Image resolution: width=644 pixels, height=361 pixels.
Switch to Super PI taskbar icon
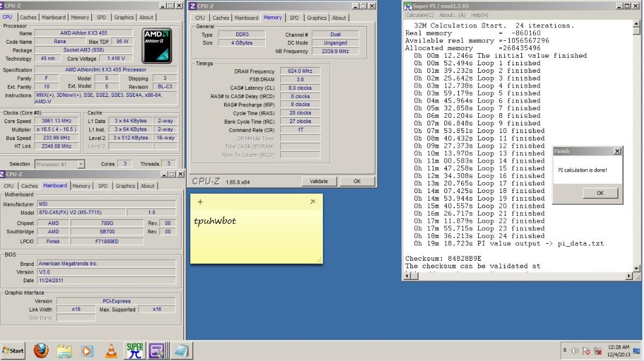click(x=135, y=351)
